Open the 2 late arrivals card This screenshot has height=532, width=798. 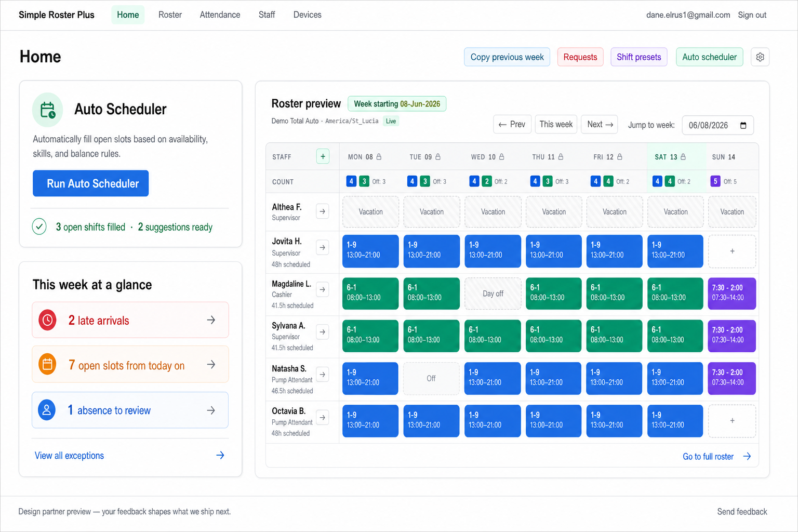130,320
